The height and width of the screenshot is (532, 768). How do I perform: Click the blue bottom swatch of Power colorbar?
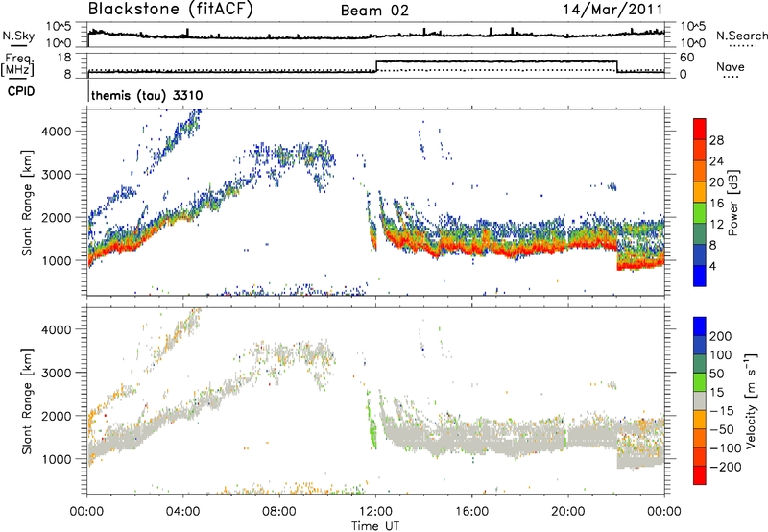tap(700, 276)
